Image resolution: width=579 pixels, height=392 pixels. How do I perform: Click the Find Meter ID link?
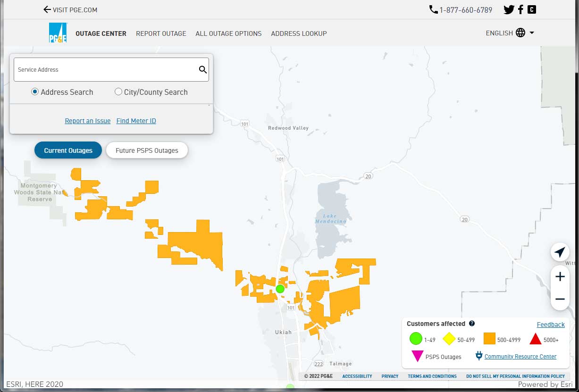(136, 121)
